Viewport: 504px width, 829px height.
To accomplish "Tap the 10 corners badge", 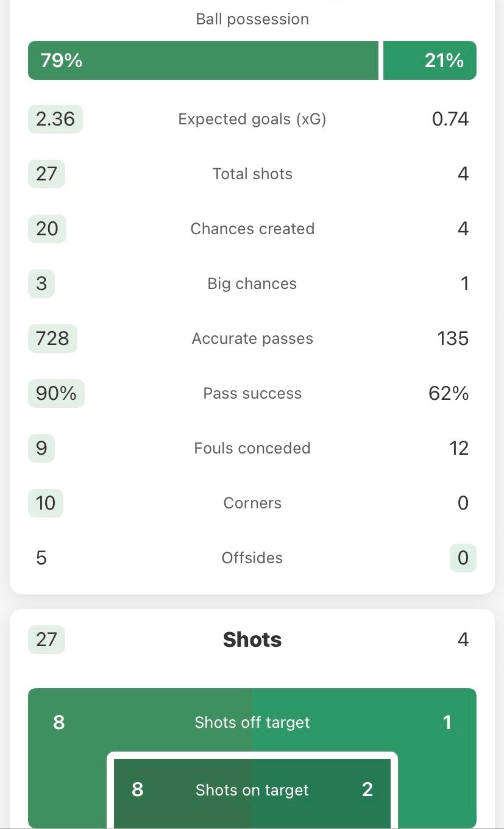I will (46, 503).
